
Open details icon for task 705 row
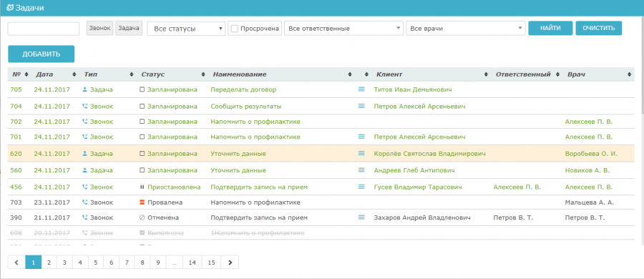coord(361,89)
